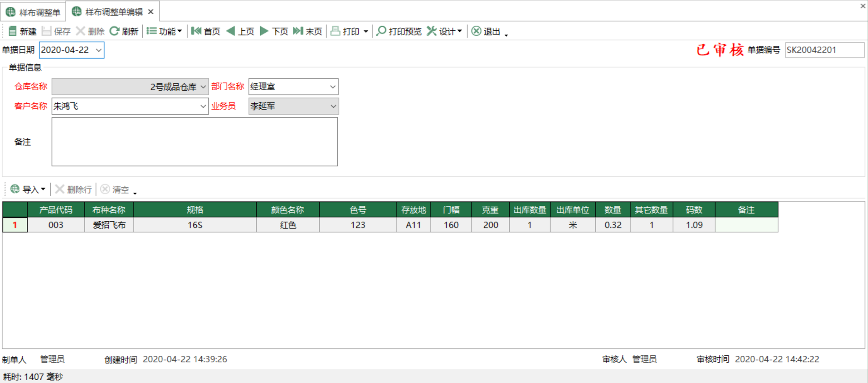Click 清空 to clear rows
The image size is (868, 383).
coord(115,189)
